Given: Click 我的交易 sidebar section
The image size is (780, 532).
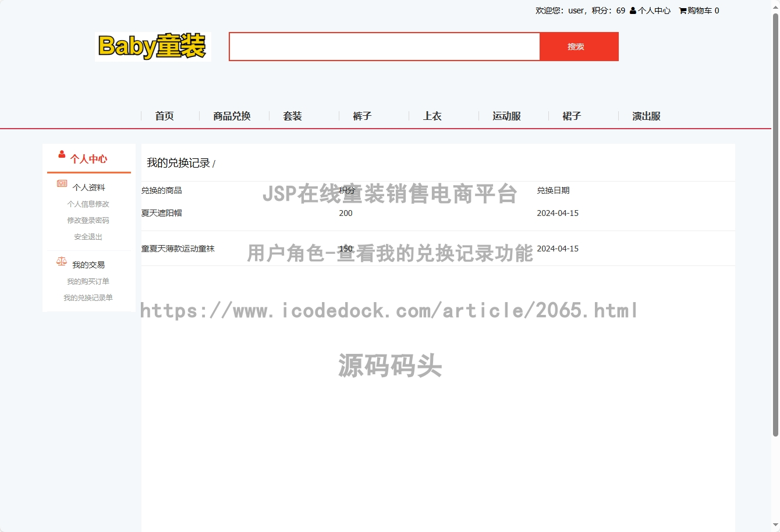Looking at the screenshot, I should (88, 265).
